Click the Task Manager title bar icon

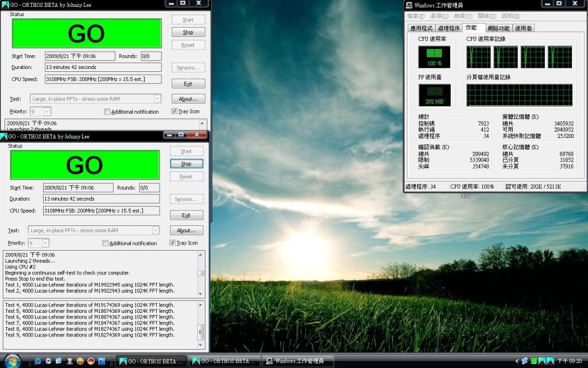click(x=409, y=5)
